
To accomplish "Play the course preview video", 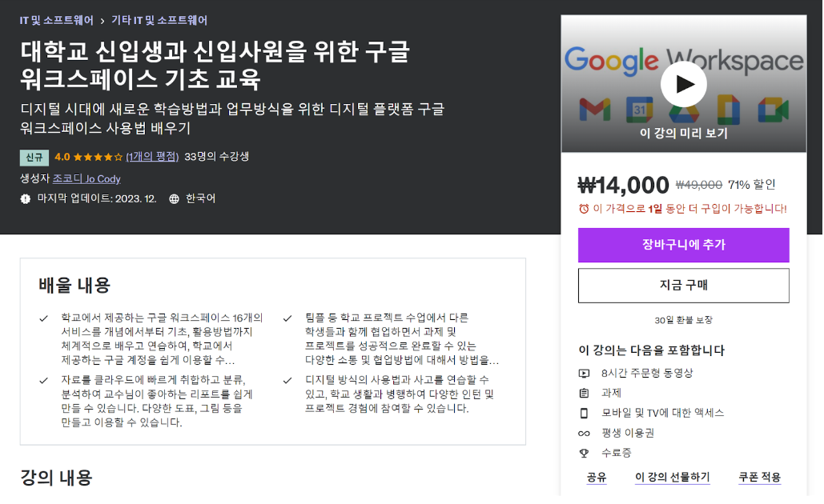I will [x=684, y=84].
